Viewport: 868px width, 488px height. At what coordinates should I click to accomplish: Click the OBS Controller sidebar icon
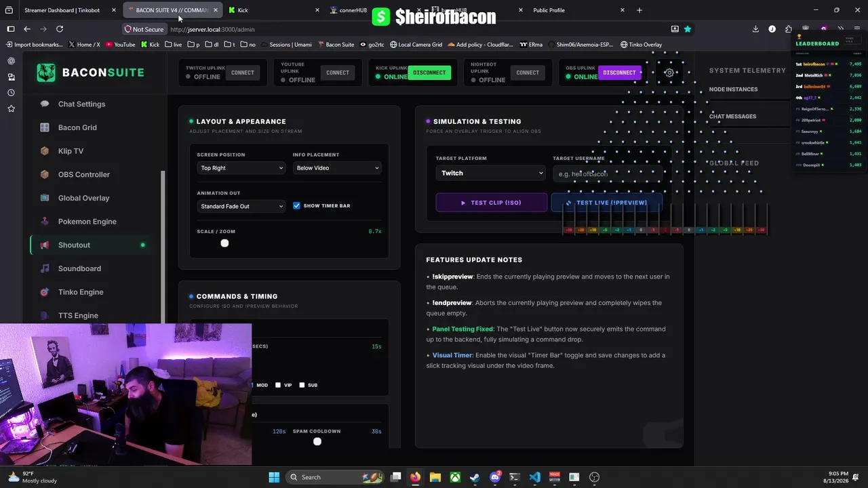click(45, 174)
